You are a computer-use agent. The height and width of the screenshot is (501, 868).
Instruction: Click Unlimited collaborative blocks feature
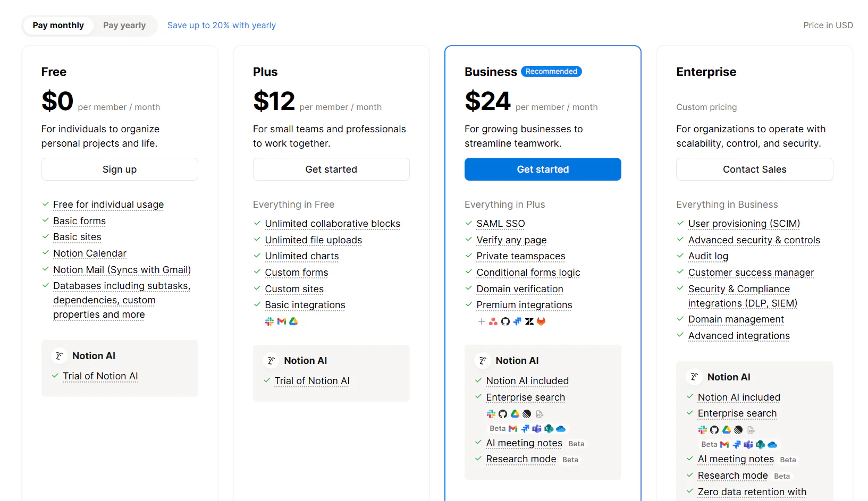333,224
